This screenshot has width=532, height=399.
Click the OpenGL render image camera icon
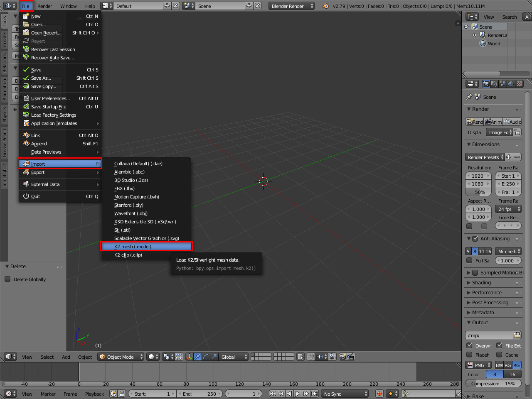343,357
